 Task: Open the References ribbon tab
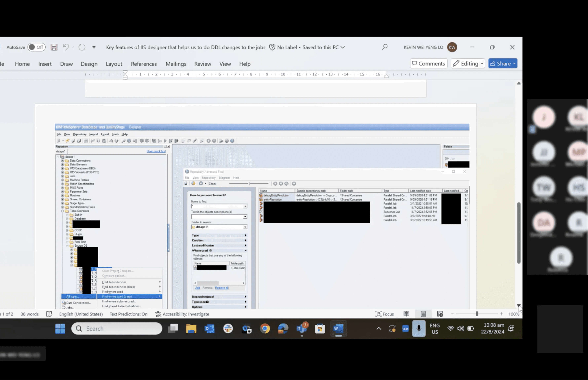coord(144,64)
